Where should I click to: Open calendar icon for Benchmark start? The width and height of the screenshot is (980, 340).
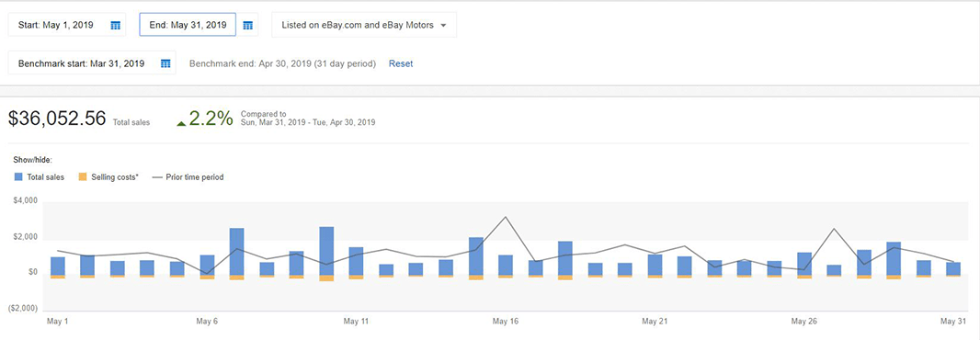pos(165,63)
